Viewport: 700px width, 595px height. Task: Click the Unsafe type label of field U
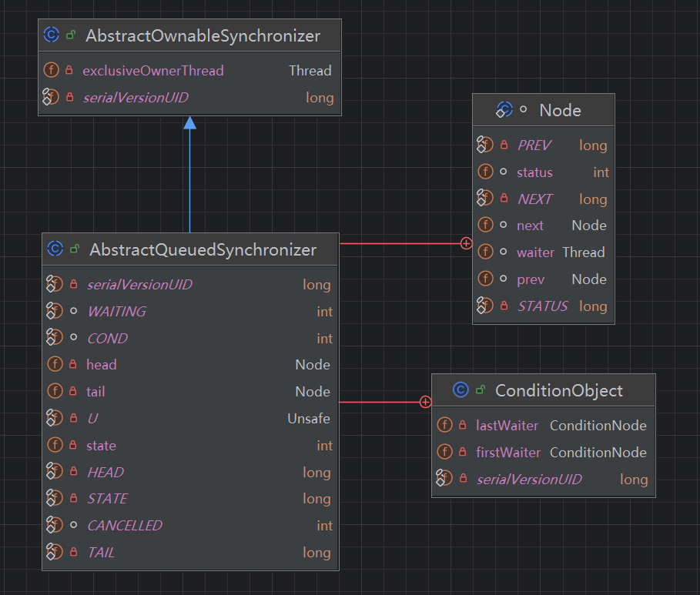pos(309,419)
